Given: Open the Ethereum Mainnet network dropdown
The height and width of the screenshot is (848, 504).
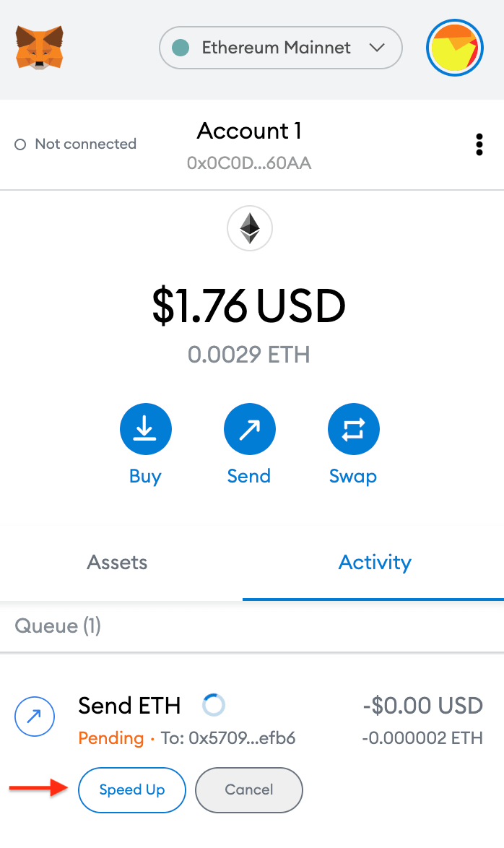Looking at the screenshot, I should click(280, 48).
